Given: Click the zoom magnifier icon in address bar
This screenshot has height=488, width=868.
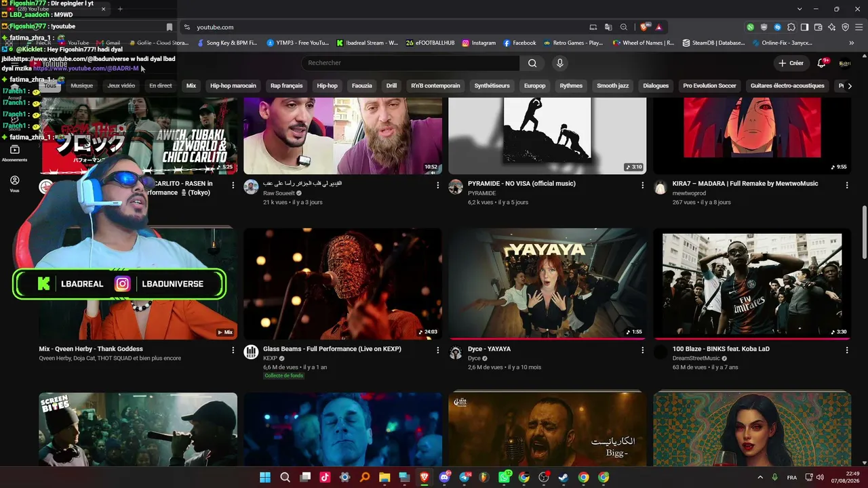Looking at the screenshot, I should 623,27.
